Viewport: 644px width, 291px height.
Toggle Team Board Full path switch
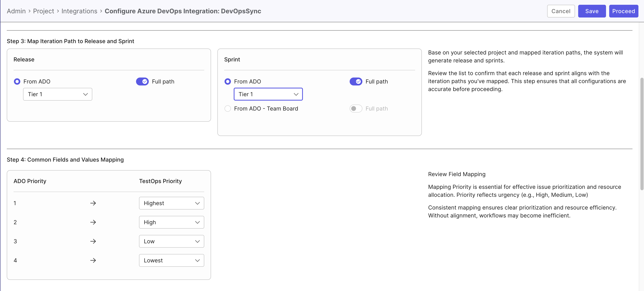pyautogui.click(x=356, y=109)
